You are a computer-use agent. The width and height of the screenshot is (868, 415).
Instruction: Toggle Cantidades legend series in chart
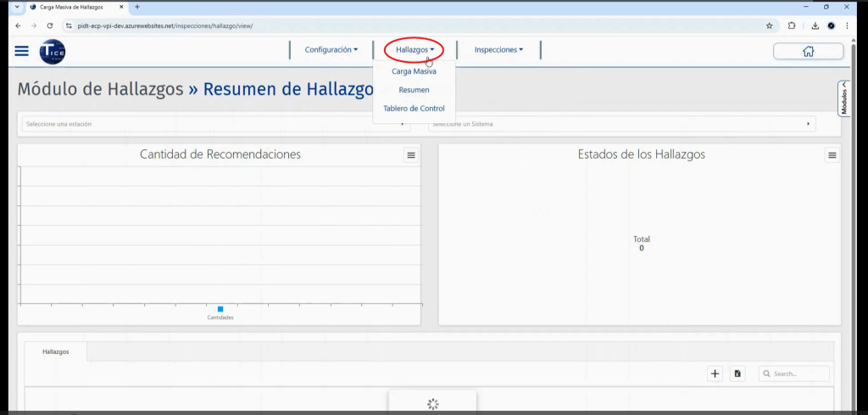(x=220, y=312)
